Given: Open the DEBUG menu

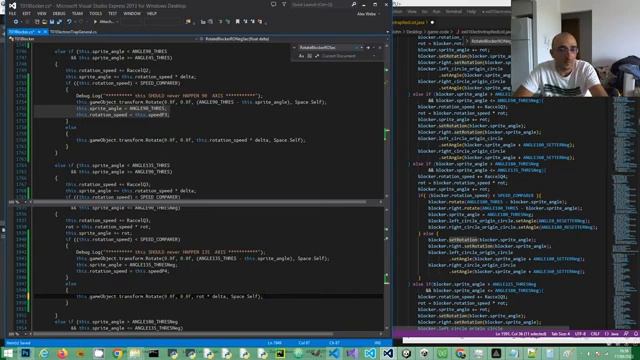Looking at the screenshot, I should [59, 13].
